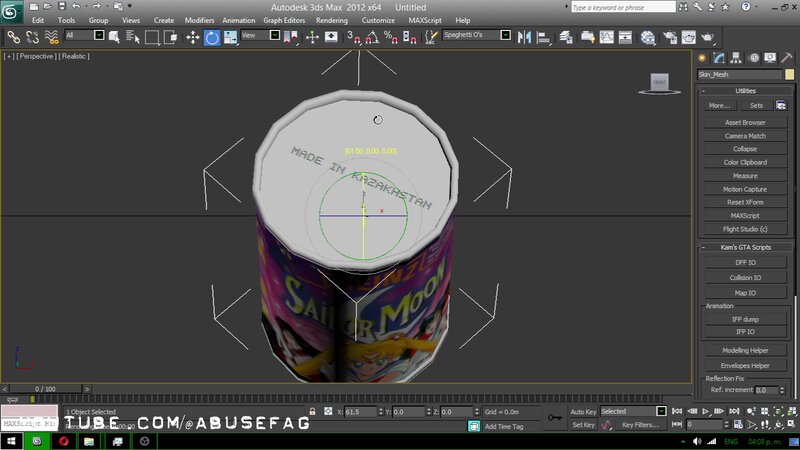Open the Rendering menu
The height and width of the screenshot is (450, 800).
point(332,20)
